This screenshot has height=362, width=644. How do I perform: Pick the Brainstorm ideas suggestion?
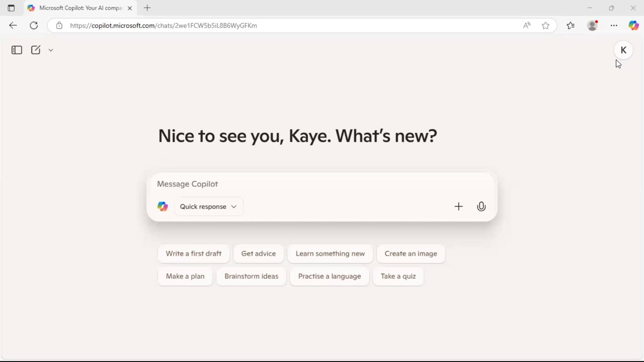click(x=252, y=277)
